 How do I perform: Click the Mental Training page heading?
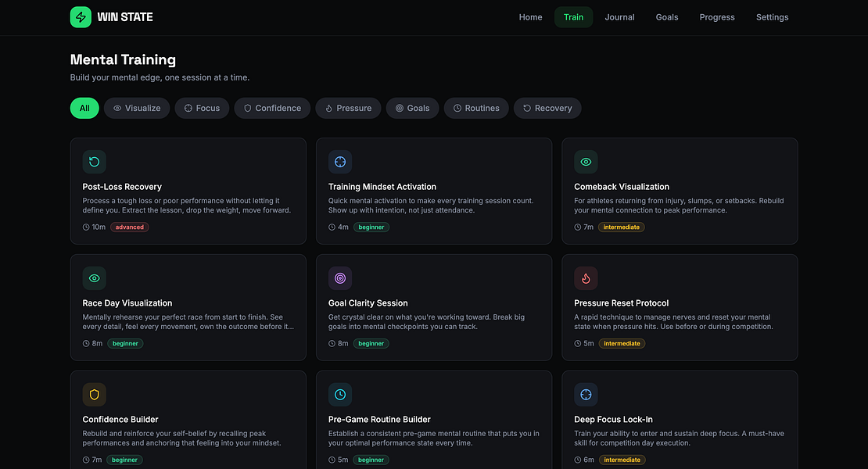pyautogui.click(x=123, y=59)
